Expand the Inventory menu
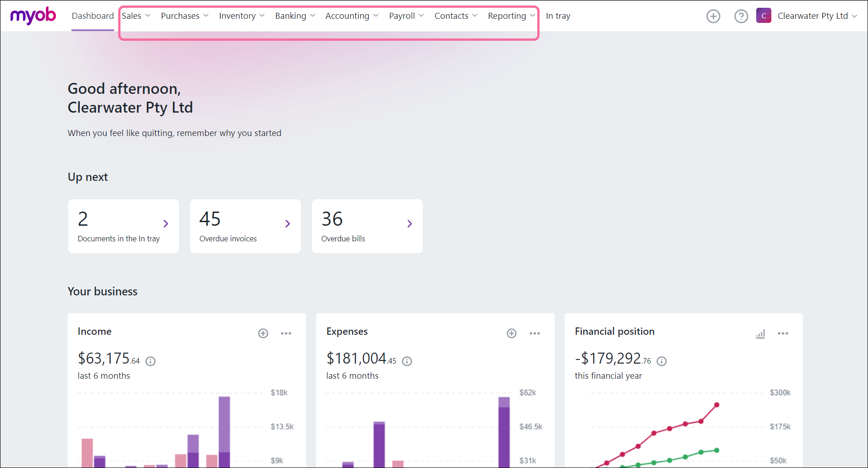The image size is (868, 468). coord(242,16)
